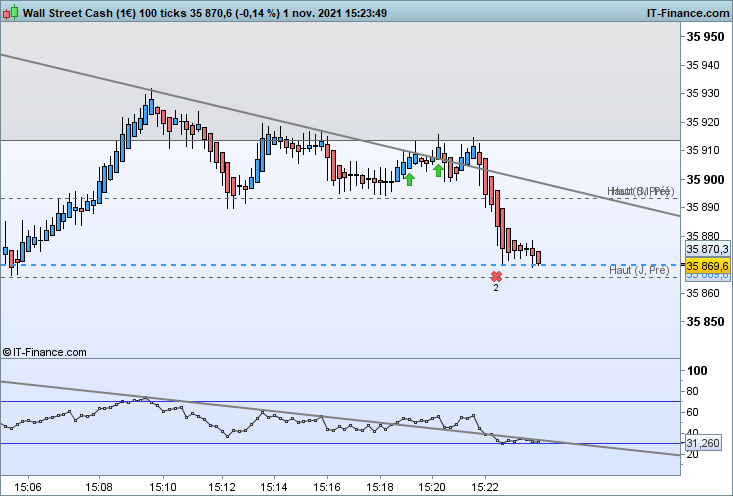
Task: Click the Wall Street Cash (1€) chart title
Action: coord(79,13)
